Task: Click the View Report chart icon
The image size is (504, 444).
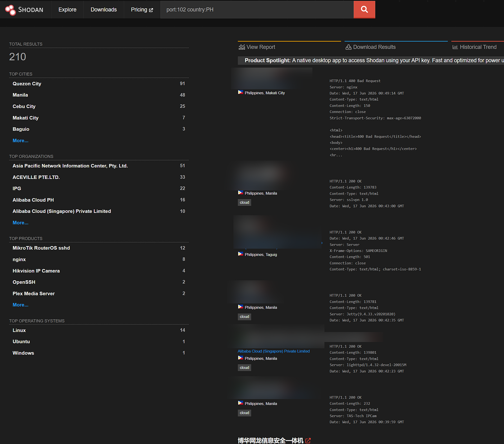Action: (x=242, y=47)
